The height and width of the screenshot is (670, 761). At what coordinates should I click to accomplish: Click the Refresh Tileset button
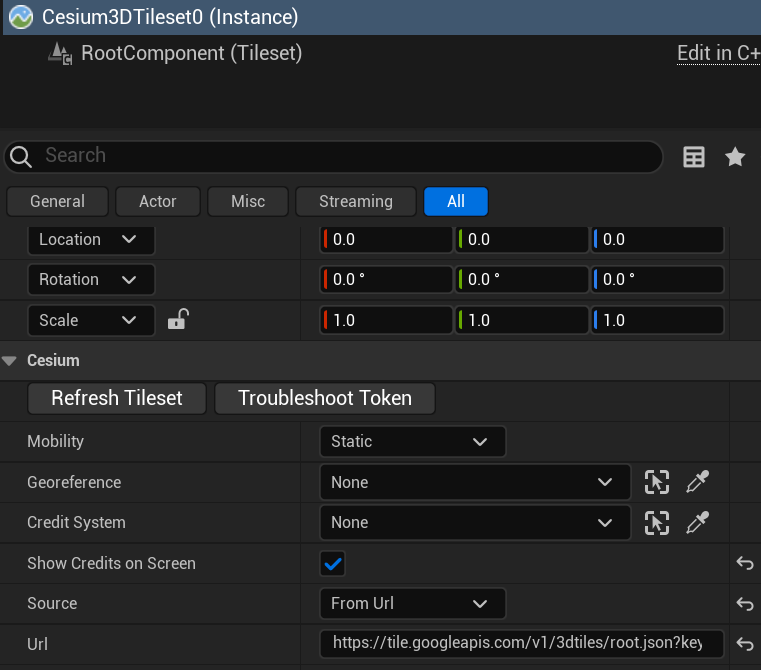[117, 398]
